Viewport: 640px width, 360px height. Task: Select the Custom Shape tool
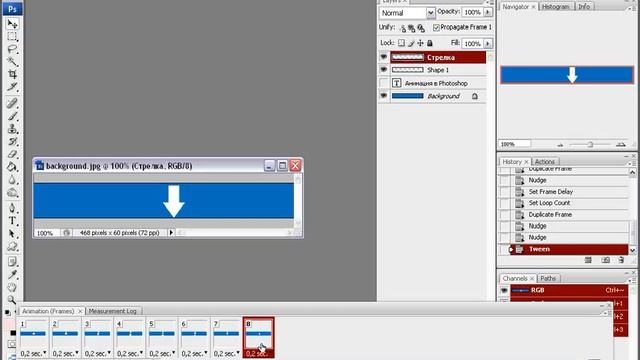12,247
